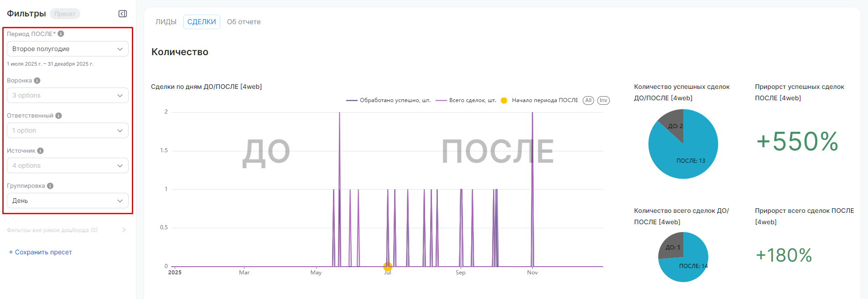Image resolution: width=868 pixels, height=299 pixels.
Task: Click info icon beside Группировка label
Action: [50, 186]
